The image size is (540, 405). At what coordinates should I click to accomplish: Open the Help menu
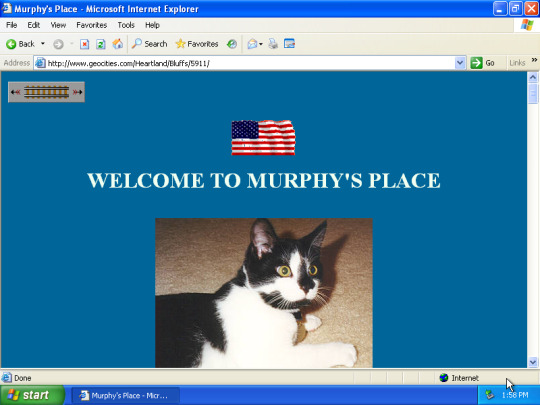152,25
